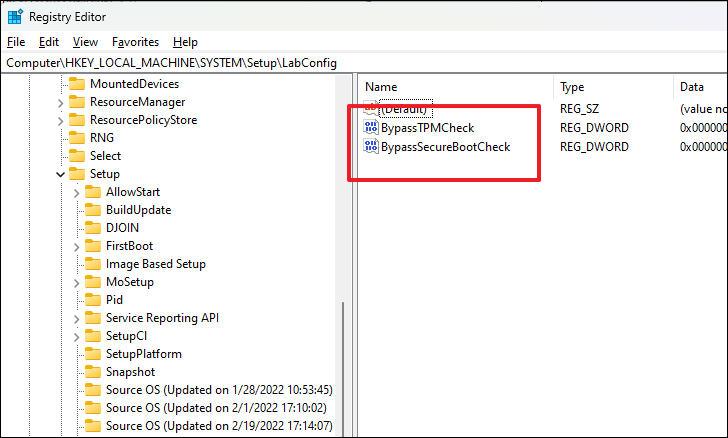Select the ResourcePolicyStore folder icon
728x438 pixels.
(77, 120)
